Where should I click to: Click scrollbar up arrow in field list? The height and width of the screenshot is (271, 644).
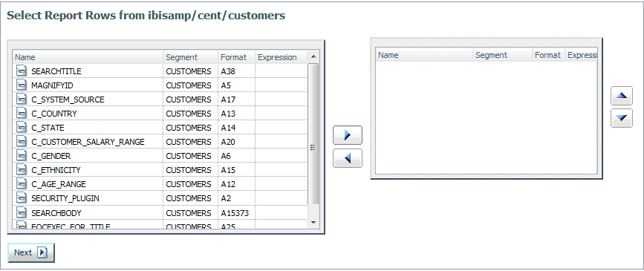(313, 56)
